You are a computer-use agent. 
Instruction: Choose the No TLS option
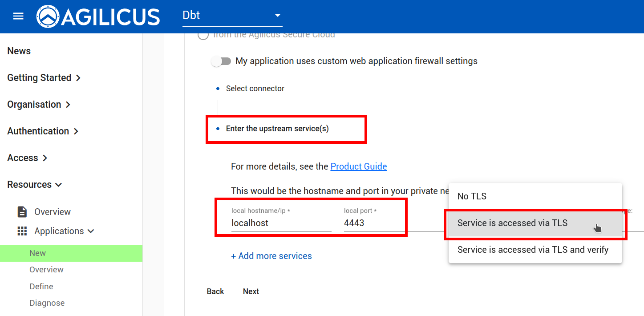click(472, 196)
